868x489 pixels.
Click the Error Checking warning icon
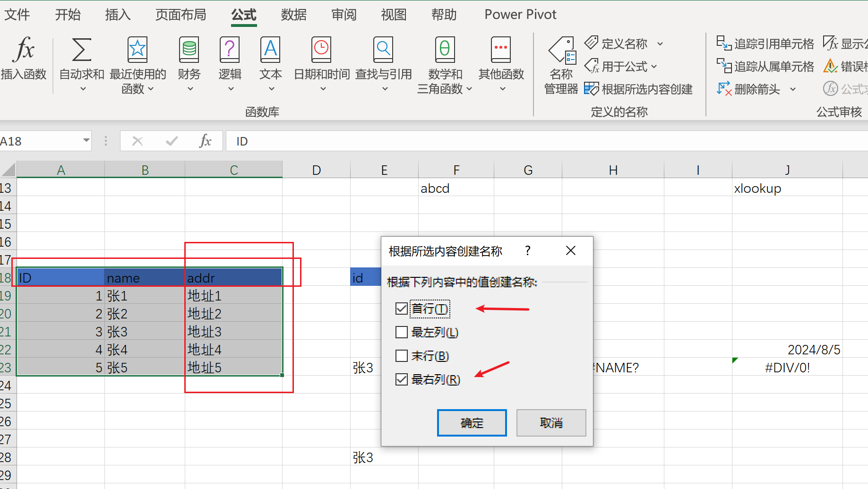point(830,66)
